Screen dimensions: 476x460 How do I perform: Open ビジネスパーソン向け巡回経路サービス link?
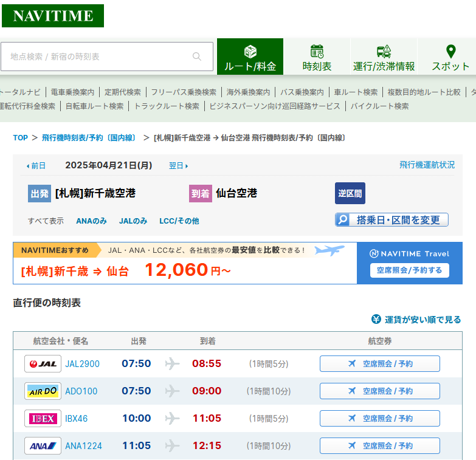pyautogui.click(x=275, y=106)
